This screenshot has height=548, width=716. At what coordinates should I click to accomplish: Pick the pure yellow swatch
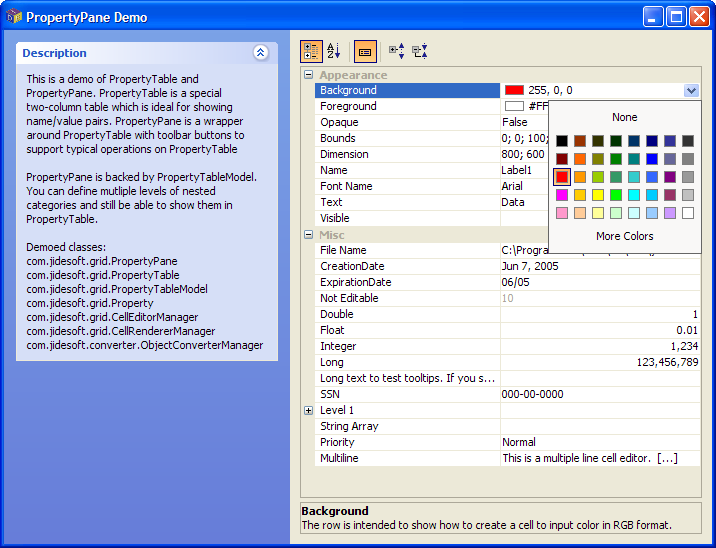pos(598,195)
